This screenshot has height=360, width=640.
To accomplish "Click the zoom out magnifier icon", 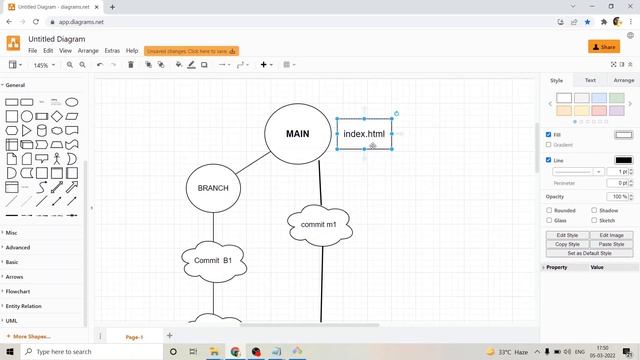I will click(x=82, y=64).
